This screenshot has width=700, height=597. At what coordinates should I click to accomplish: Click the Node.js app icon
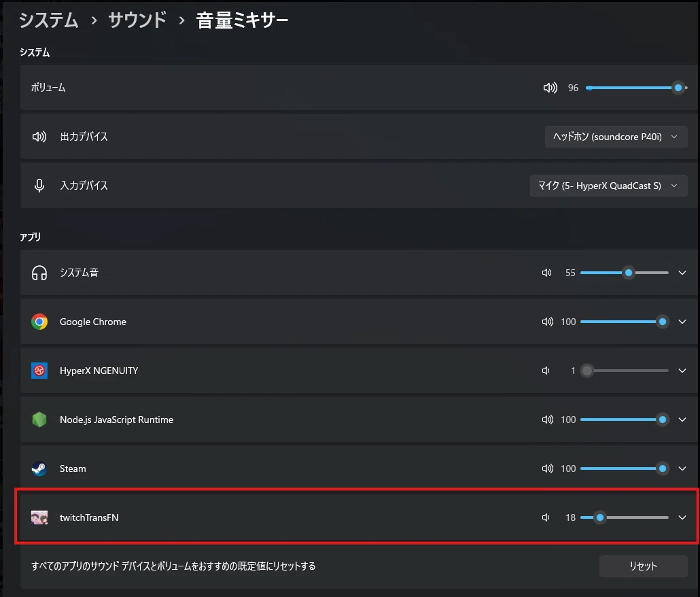[39, 420]
